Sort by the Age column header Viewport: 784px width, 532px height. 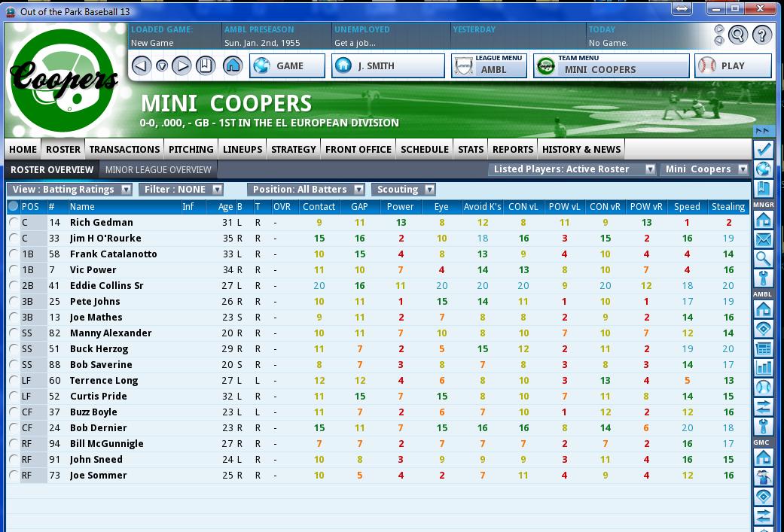(x=225, y=207)
